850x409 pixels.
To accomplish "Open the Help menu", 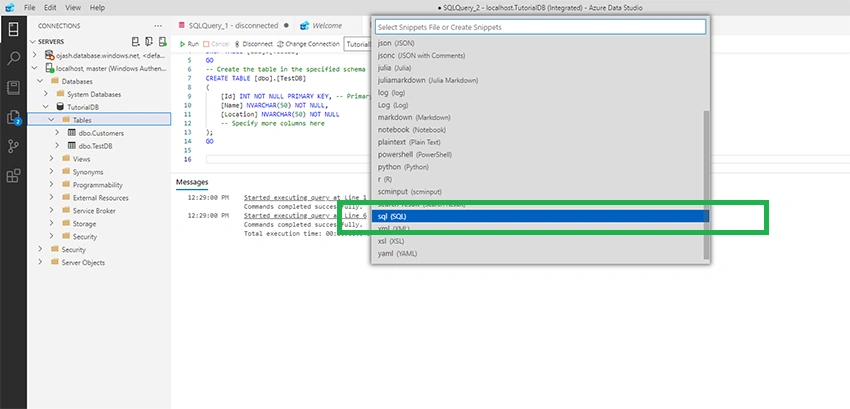I will tap(97, 8).
